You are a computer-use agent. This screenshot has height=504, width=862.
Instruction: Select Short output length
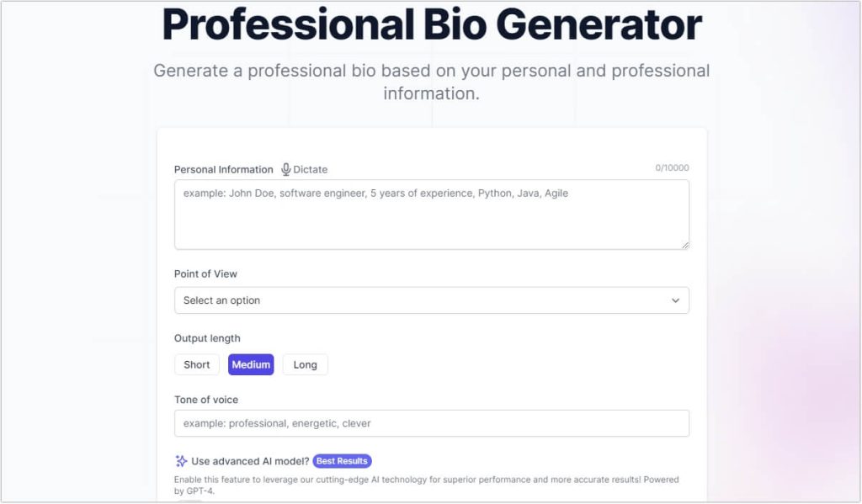click(196, 364)
